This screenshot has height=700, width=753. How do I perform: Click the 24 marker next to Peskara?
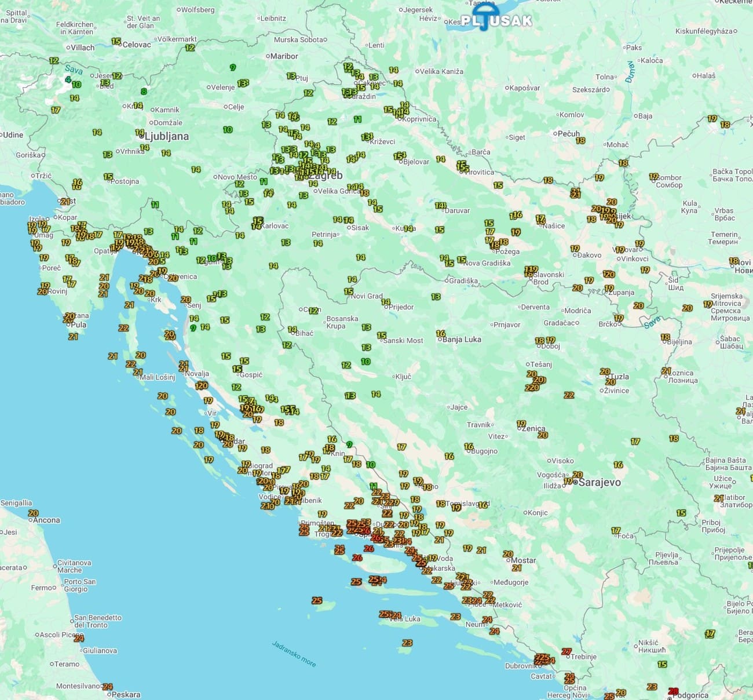pyautogui.click(x=107, y=687)
